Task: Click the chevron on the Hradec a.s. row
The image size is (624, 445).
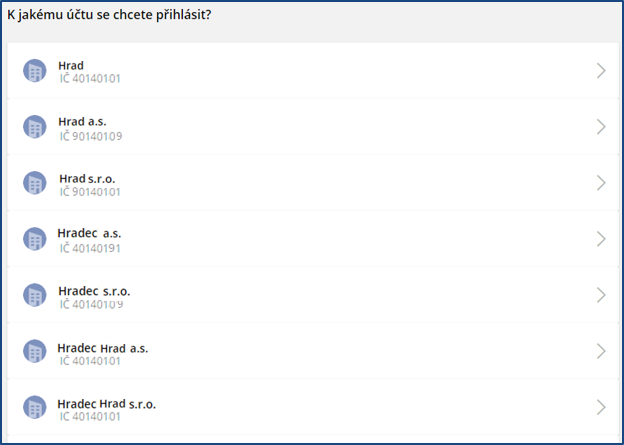Action: point(601,239)
